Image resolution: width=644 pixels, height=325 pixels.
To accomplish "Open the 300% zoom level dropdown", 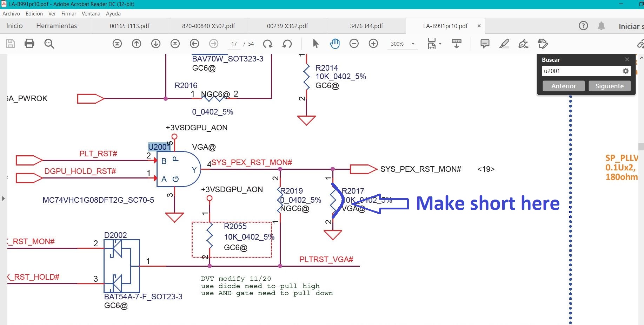I will click(x=413, y=44).
